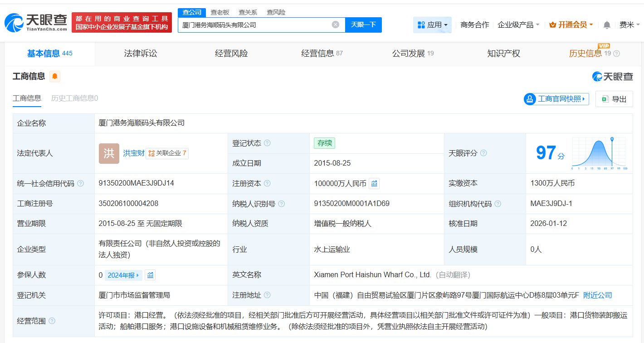Click the notification bell icon

(607, 25)
